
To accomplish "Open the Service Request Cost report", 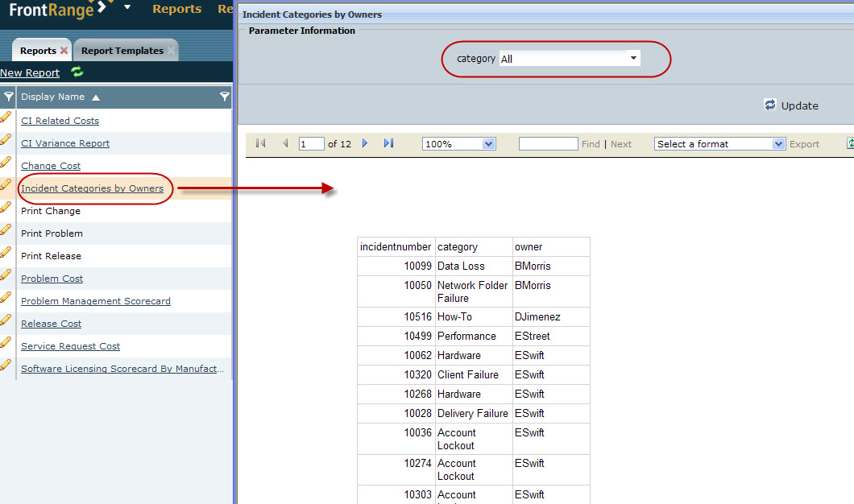I will click(70, 346).
